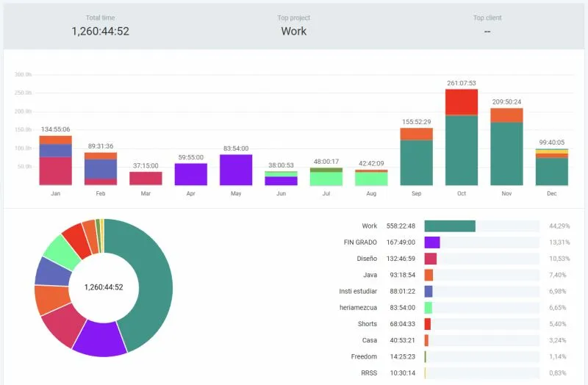Select the teal portion of the November bar
Screen dimensions: 588x385
(x=506, y=154)
